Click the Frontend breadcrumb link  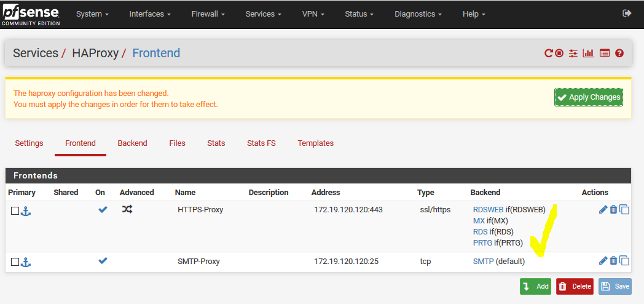(x=156, y=53)
